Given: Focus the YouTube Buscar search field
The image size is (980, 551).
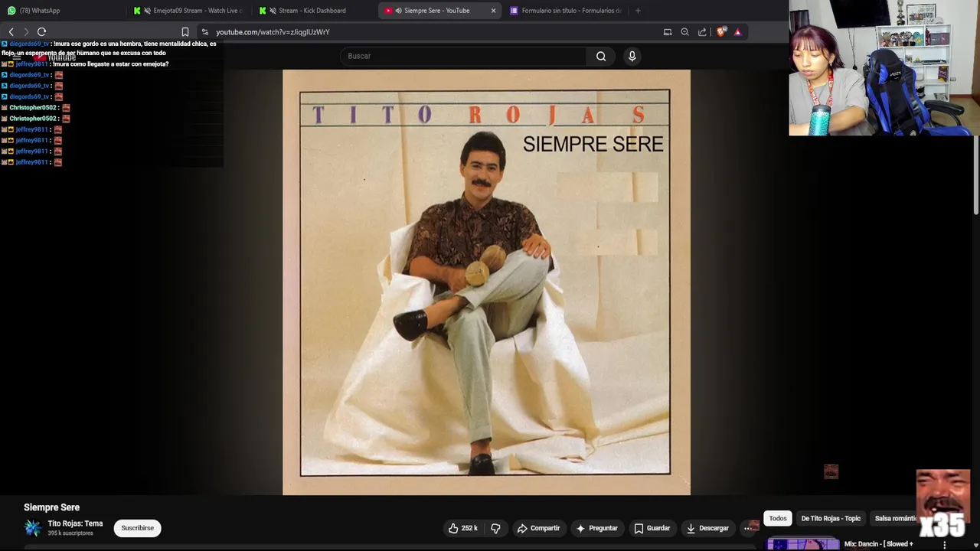Looking at the screenshot, I should click(x=463, y=56).
